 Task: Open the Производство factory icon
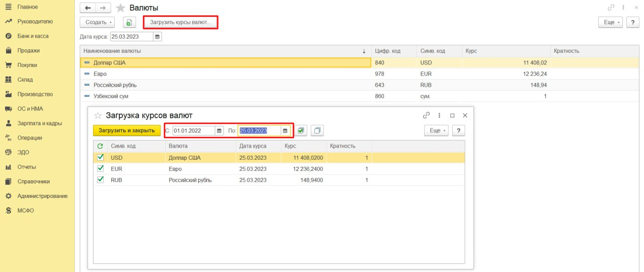(8, 94)
